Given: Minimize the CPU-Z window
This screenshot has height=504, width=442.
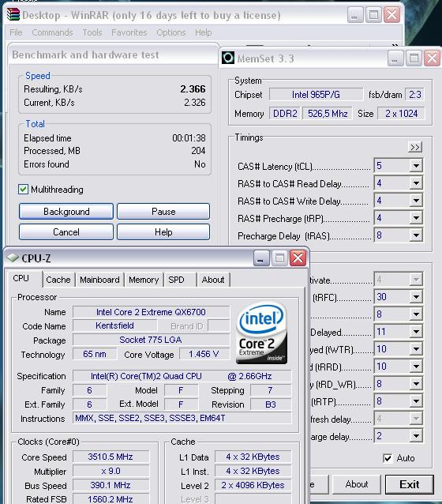Looking at the screenshot, I should tap(261, 258).
